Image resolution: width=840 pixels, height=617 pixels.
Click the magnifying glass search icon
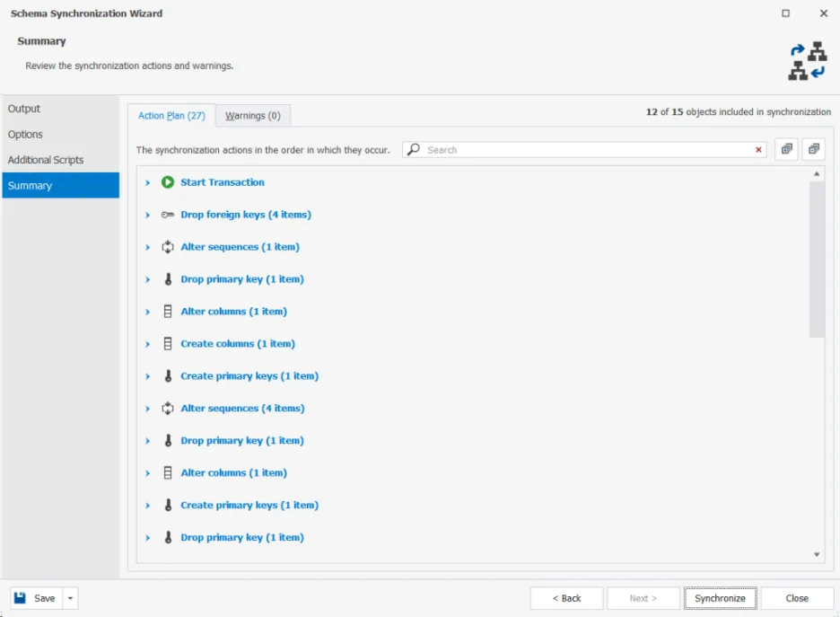413,150
